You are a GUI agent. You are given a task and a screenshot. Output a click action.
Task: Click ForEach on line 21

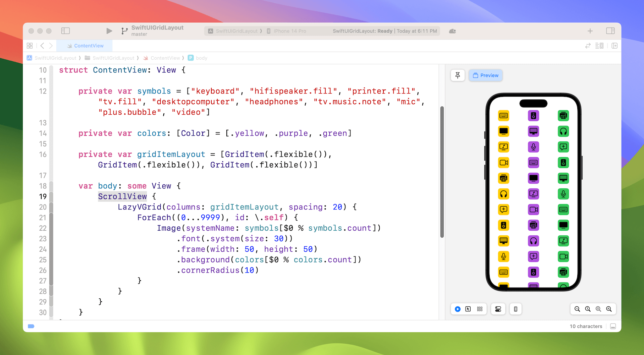pyautogui.click(x=154, y=218)
